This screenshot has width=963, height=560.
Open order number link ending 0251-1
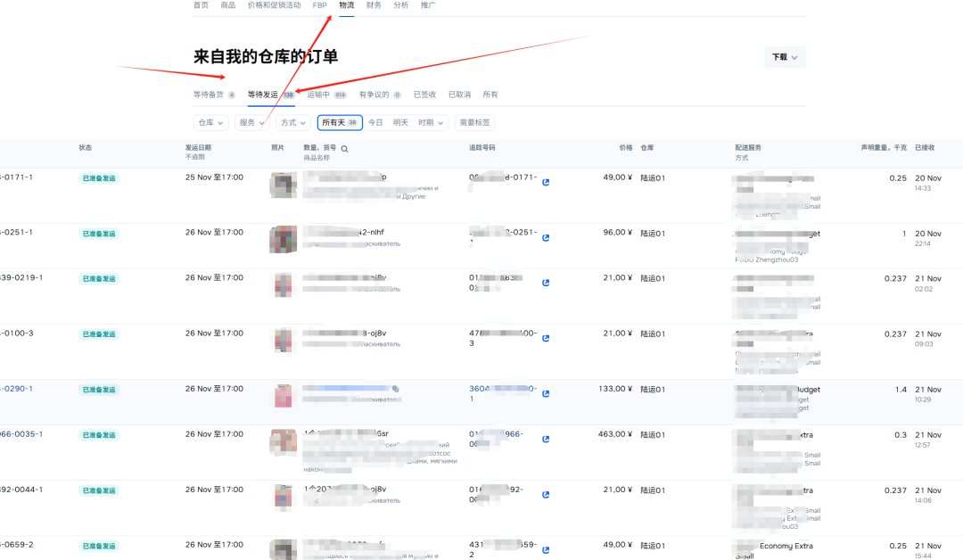point(17,233)
